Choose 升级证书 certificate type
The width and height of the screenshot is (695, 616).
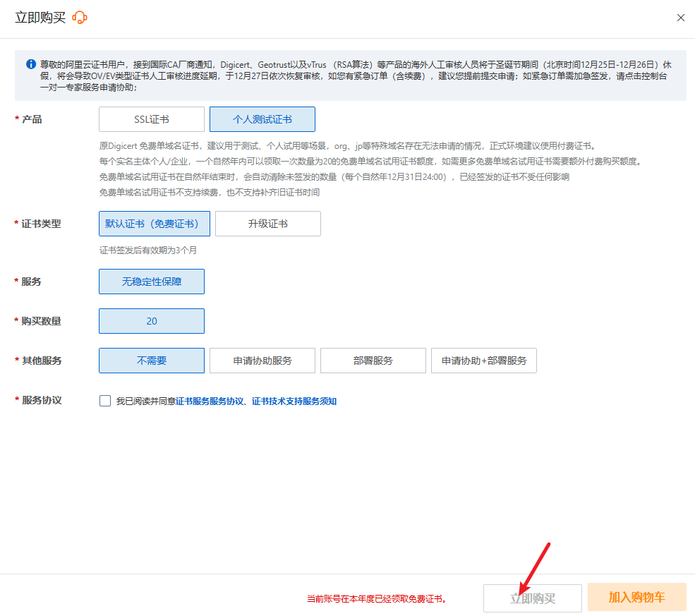pos(267,224)
